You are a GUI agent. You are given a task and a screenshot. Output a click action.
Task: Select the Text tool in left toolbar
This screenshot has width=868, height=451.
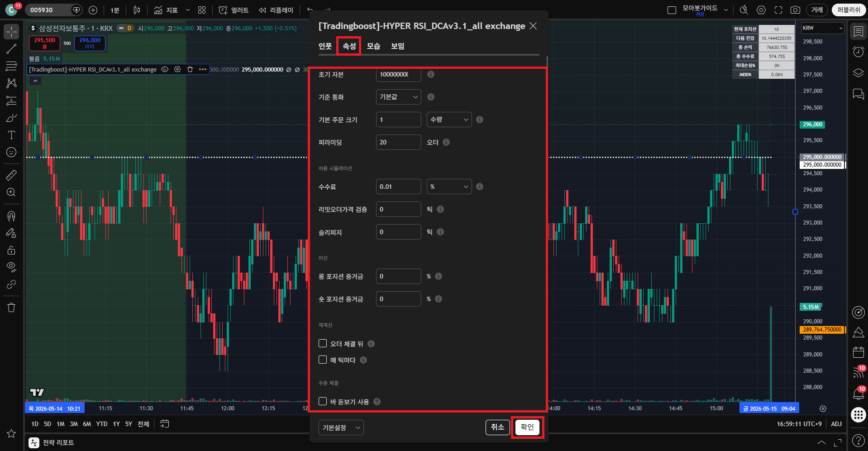click(11, 135)
